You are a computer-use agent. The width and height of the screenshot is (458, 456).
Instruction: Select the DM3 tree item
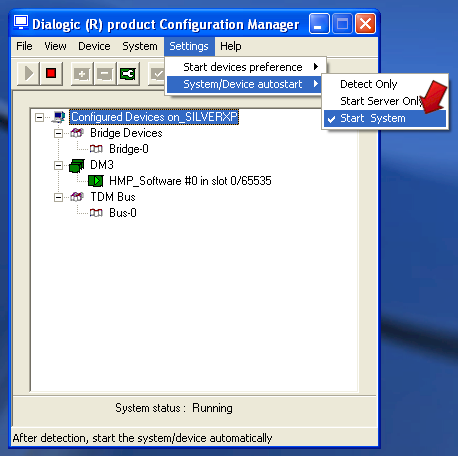coord(102,165)
